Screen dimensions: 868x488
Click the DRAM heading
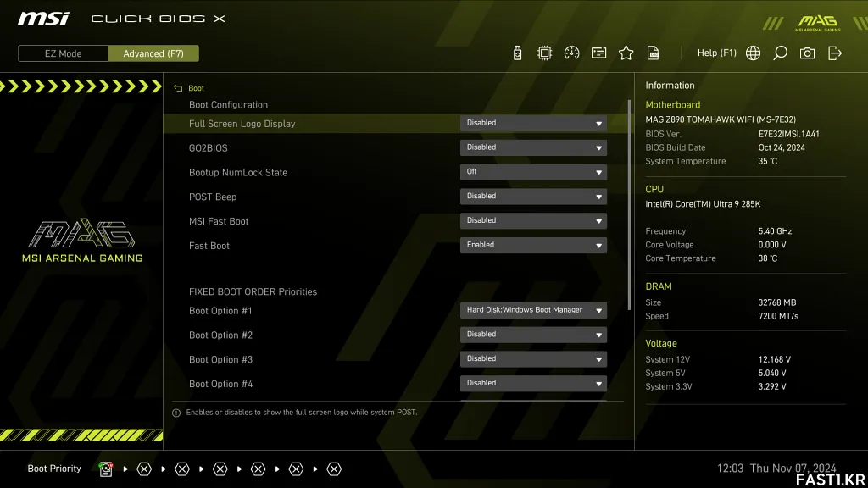click(658, 286)
